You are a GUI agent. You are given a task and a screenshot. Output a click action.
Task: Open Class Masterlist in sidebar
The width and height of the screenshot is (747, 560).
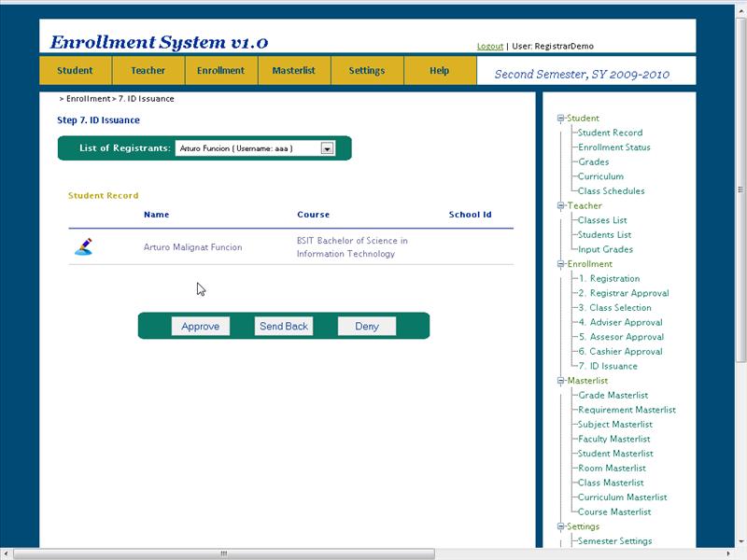pyautogui.click(x=611, y=483)
